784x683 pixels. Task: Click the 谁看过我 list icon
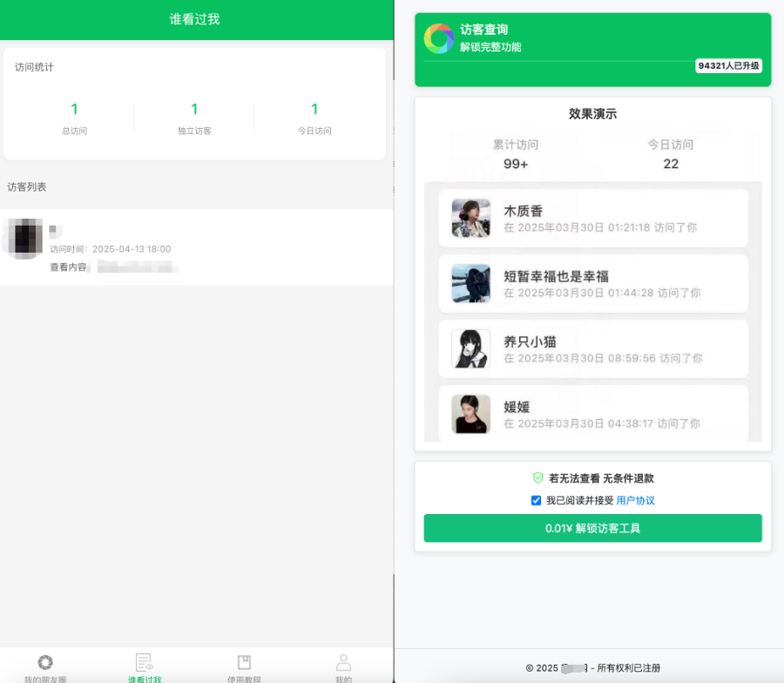[x=144, y=661]
